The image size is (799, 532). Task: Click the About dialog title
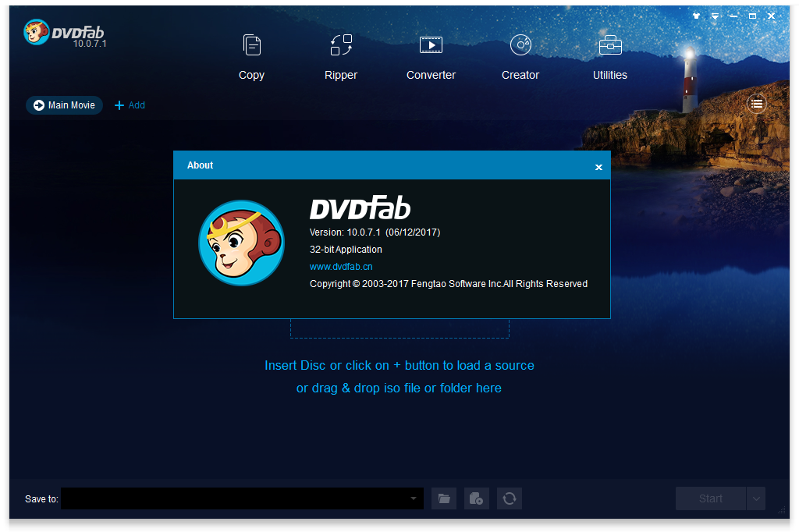click(x=200, y=165)
